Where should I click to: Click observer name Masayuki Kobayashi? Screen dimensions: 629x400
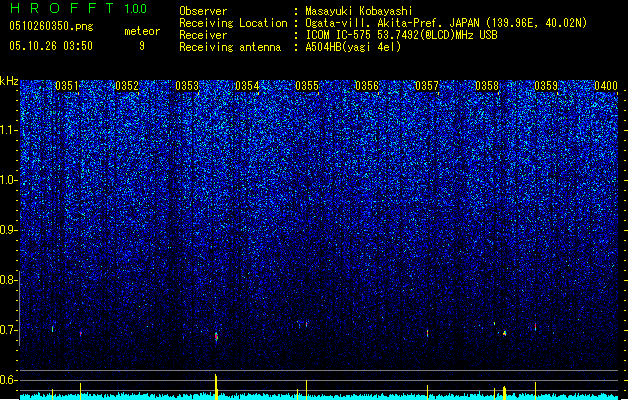pyautogui.click(x=358, y=11)
